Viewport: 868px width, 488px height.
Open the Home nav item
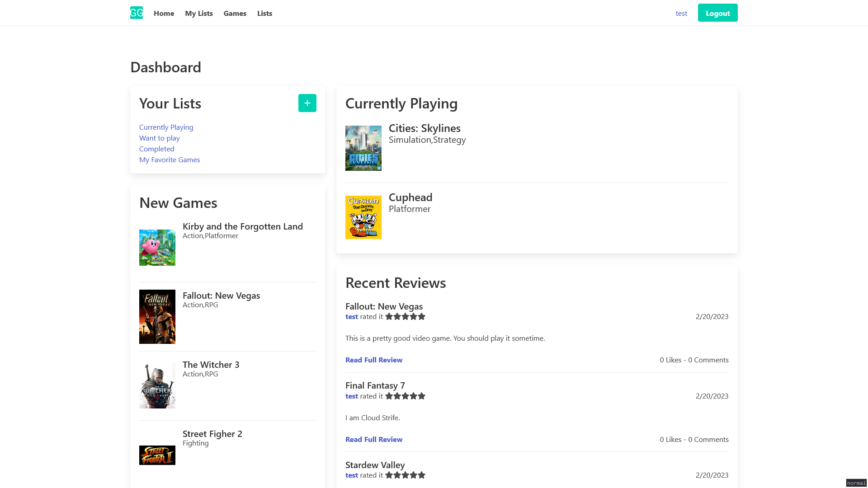coord(164,13)
